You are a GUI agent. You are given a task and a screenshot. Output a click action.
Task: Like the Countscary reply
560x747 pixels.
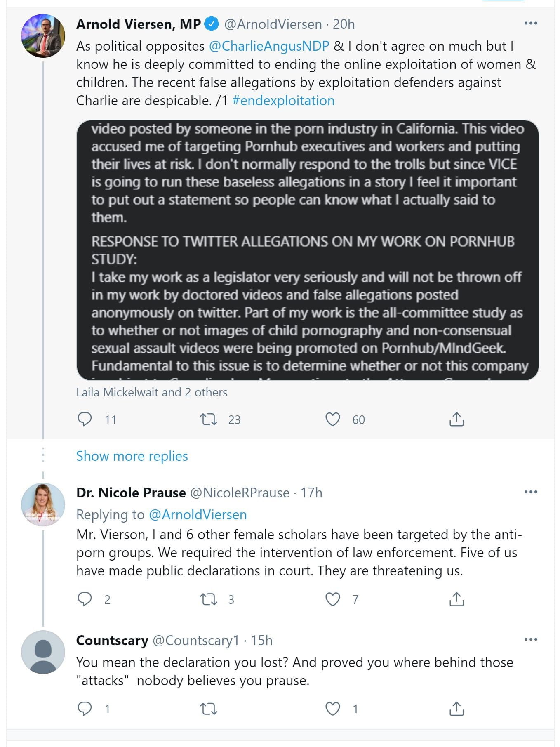coord(332,709)
